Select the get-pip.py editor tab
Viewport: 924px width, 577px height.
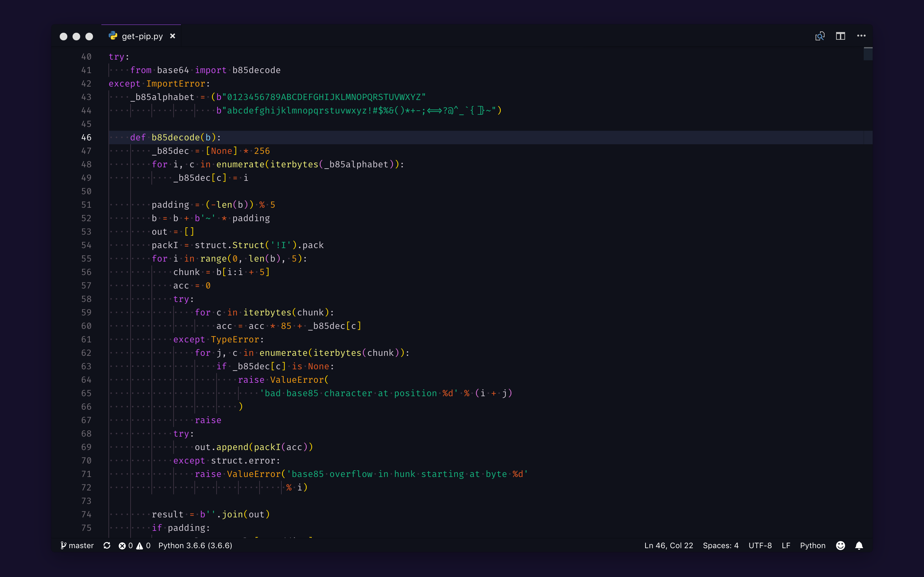[142, 36]
